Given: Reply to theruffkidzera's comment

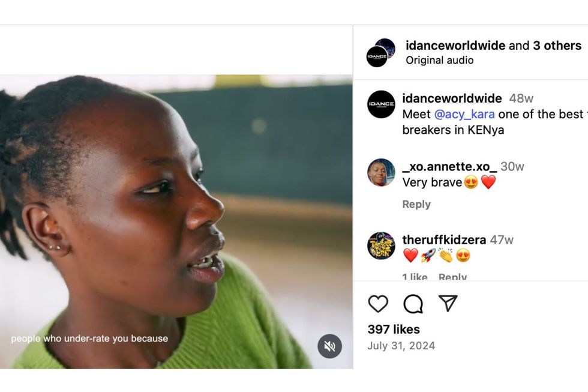Looking at the screenshot, I should [x=452, y=277].
